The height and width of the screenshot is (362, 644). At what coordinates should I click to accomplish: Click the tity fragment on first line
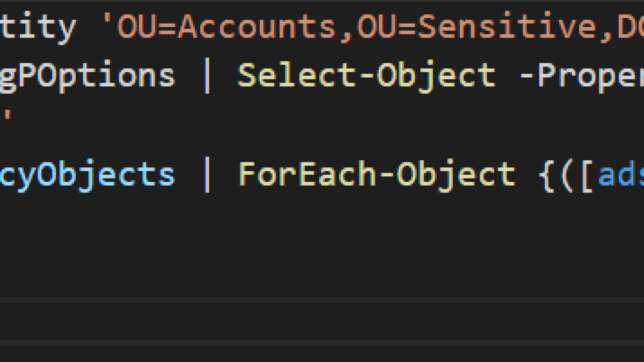pyautogui.click(x=36, y=26)
